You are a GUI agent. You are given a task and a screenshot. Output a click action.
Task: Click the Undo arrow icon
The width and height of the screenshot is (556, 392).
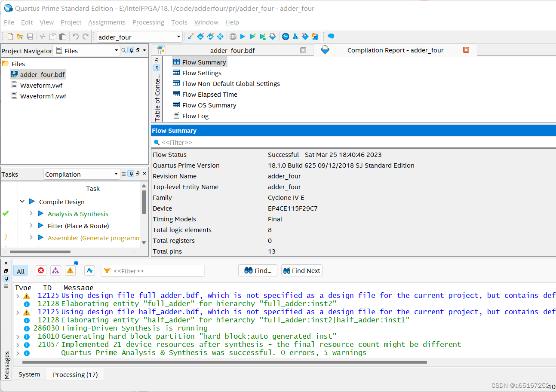[76, 37]
